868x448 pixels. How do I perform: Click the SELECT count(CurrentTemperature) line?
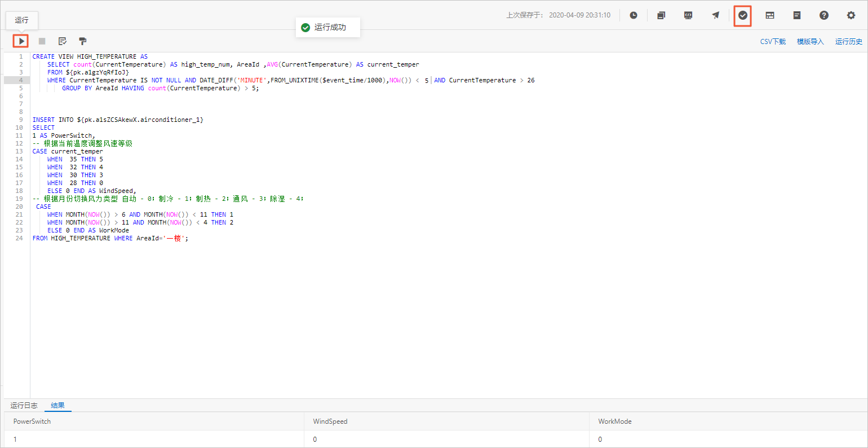click(x=233, y=64)
